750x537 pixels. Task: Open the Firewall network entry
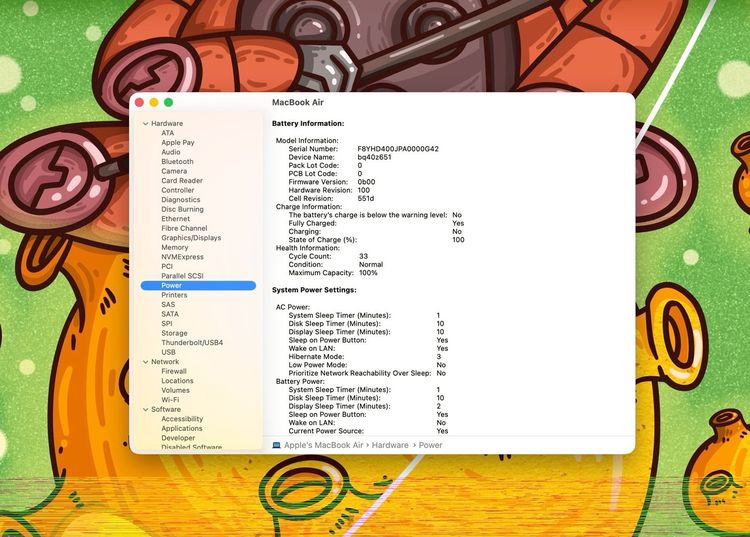[x=174, y=371]
